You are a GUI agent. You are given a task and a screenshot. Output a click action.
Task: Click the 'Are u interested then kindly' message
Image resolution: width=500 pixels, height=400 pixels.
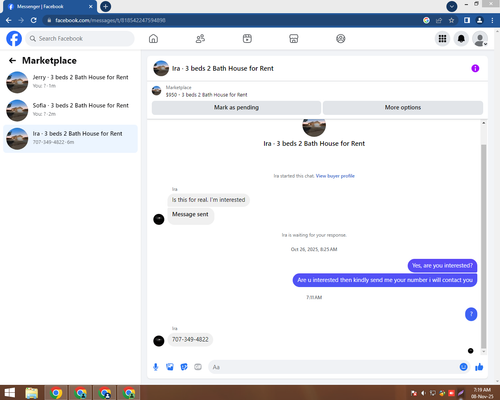pos(385,280)
